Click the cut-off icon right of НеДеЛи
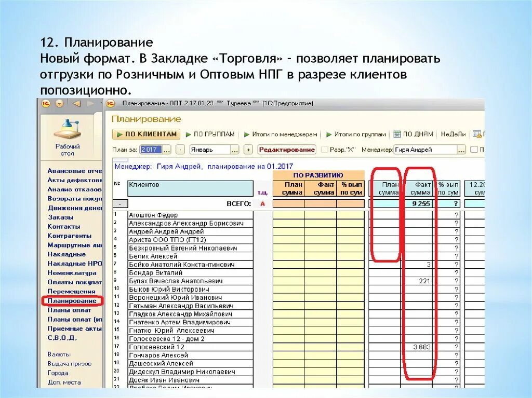532x398 pixels. coord(477,134)
